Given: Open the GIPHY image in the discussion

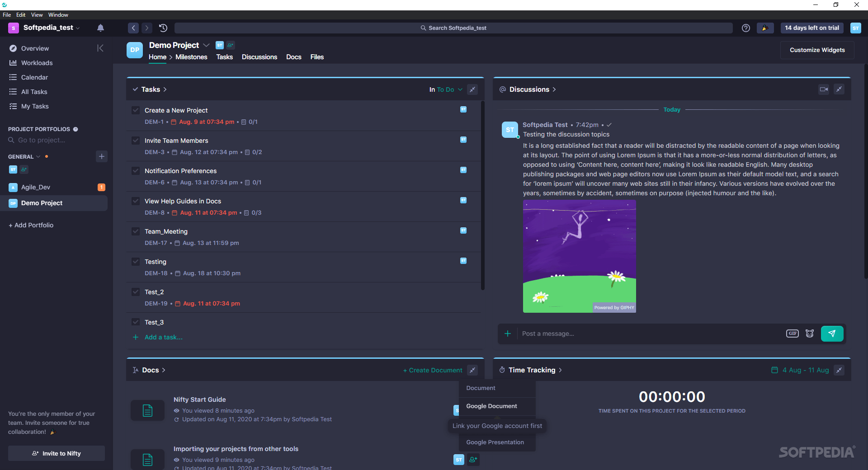Looking at the screenshot, I should 580,256.
